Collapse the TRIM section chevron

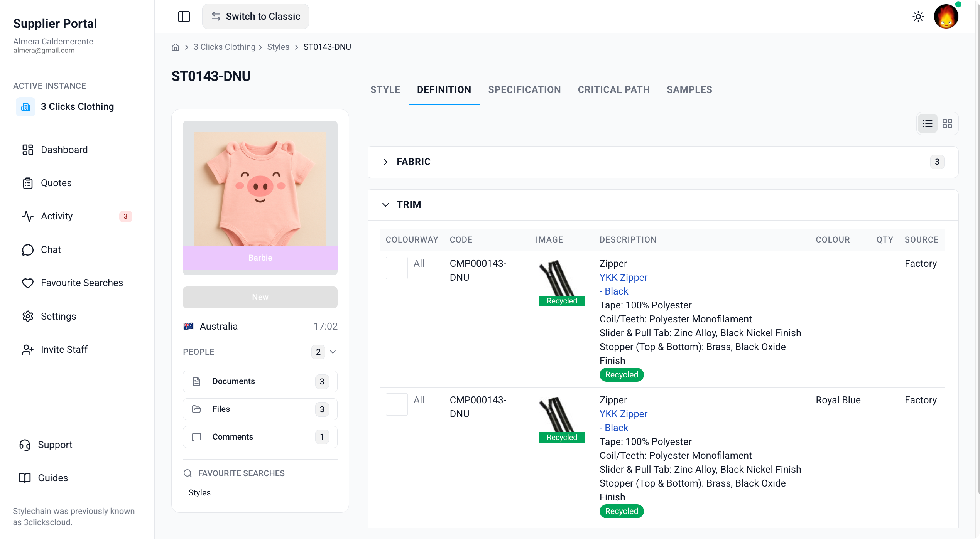385,205
